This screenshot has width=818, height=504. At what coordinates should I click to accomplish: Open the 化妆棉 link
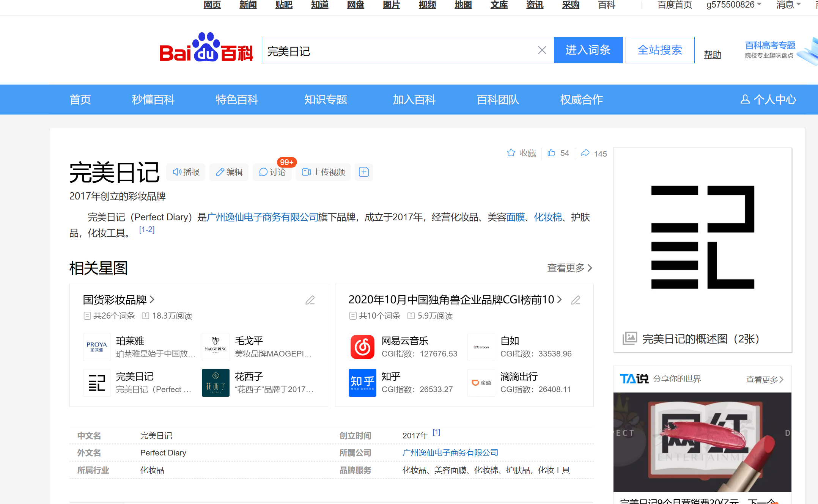548,217
